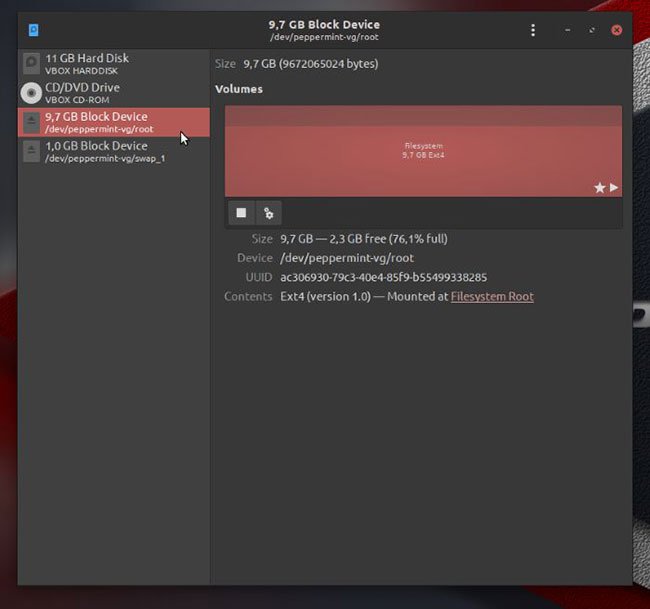This screenshot has height=609, width=650.
Task: Select the 11 GB Hard Disk entry
Action: coord(114,64)
